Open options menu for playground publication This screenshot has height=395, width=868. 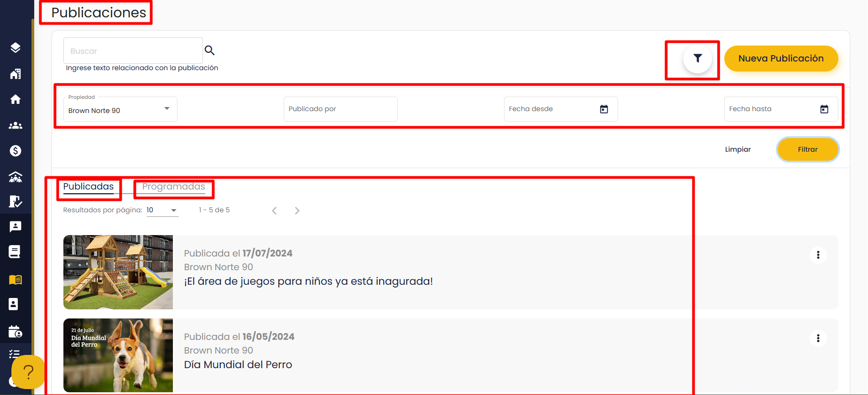[x=818, y=255]
